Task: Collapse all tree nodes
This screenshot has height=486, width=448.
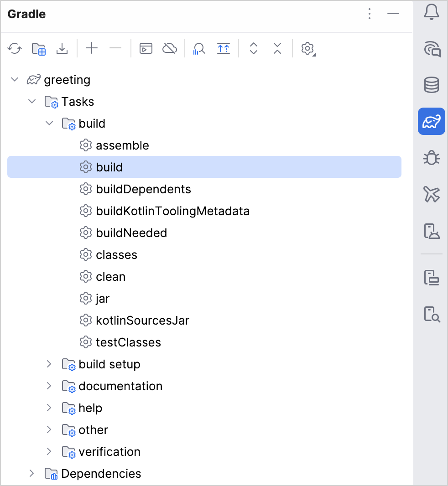Action: click(277, 48)
